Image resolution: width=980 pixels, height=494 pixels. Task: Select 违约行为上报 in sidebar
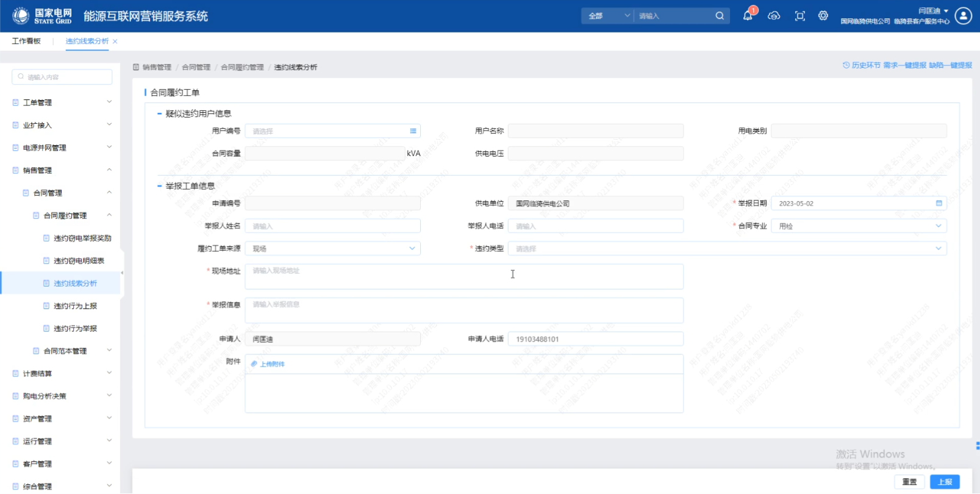75,306
